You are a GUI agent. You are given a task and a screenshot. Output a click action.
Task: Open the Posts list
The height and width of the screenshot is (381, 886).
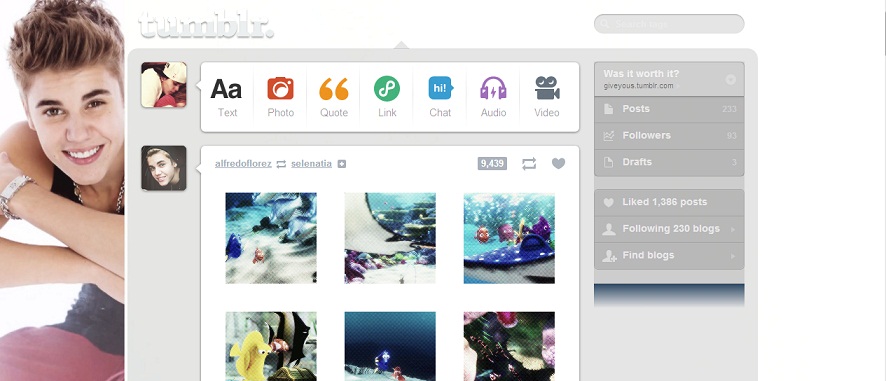pyautogui.click(x=669, y=109)
